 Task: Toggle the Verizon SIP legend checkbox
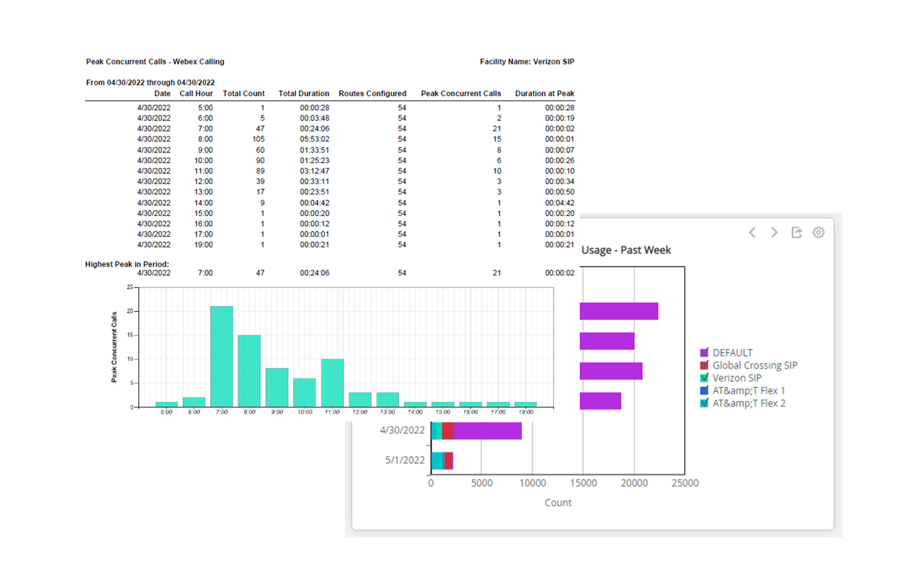(704, 378)
